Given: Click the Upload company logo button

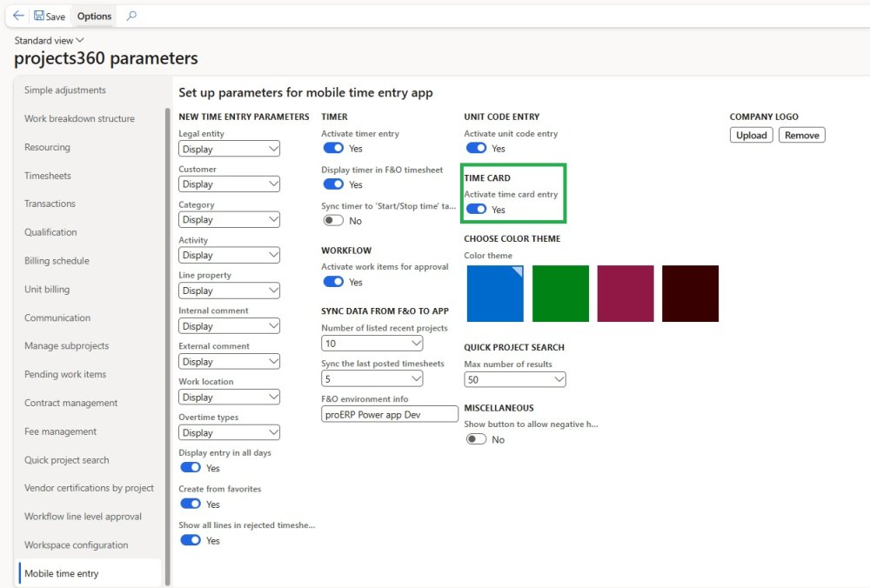Looking at the screenshot, I should [x=751, y=135].
